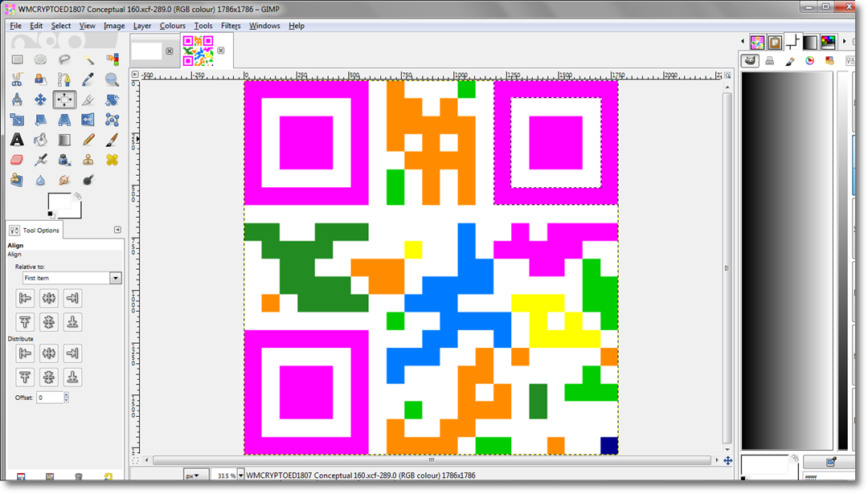Select the Rectangle Select tool
Viewport: 868px width, 494px height.
[17, 59]
